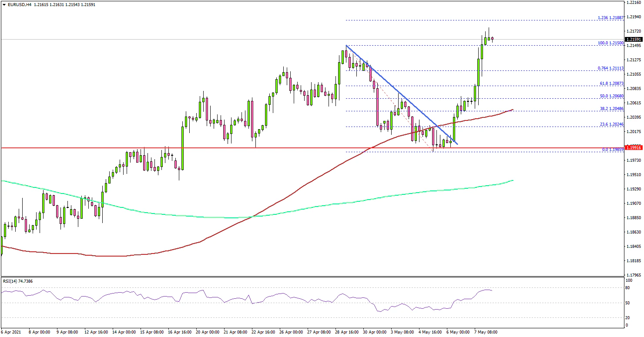Click the black current price tag 1.21591

(x=634, y=40)
